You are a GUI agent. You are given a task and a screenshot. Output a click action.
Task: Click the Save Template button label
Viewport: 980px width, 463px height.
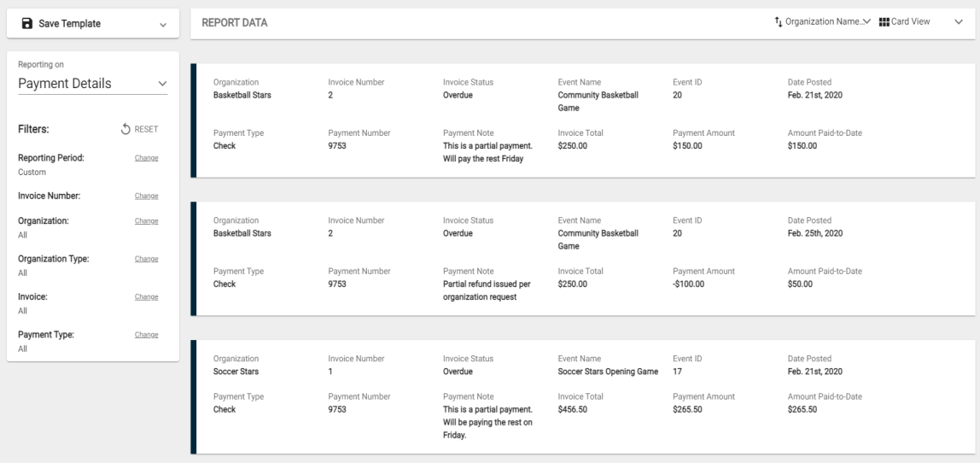point(69,24)
